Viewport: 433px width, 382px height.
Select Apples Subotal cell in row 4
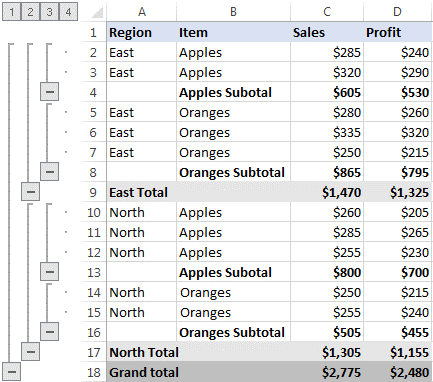[x=233, y=92]
